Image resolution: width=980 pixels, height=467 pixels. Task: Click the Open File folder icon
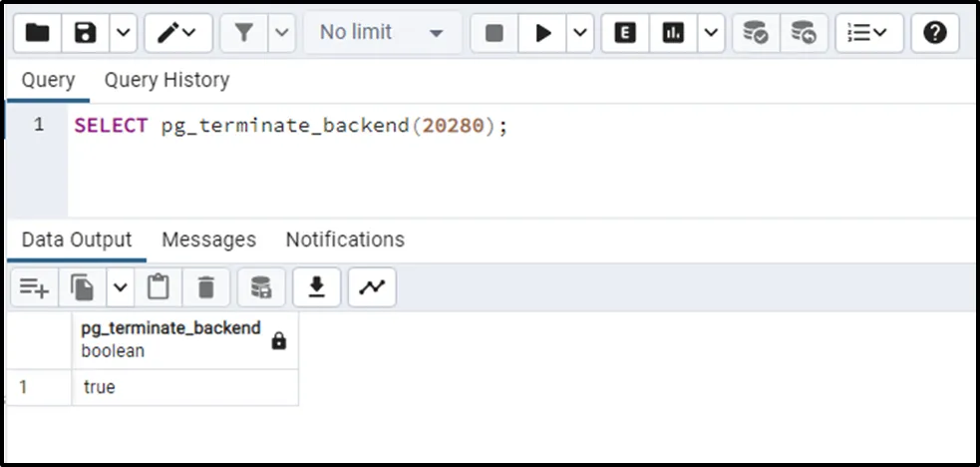coord(38,33)
